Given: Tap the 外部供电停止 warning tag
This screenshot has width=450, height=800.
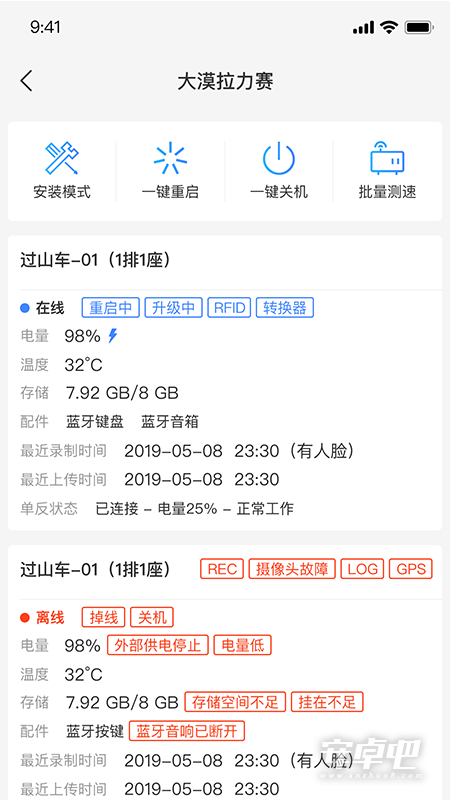Looking at the screenshot, I should click(x=158, y=645).
